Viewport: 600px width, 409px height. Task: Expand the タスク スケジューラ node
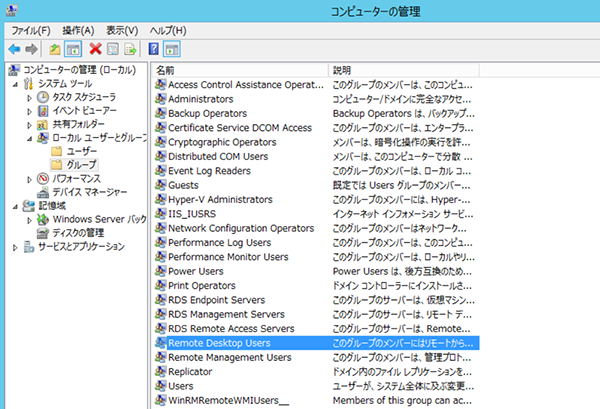(x=29, y=98)
